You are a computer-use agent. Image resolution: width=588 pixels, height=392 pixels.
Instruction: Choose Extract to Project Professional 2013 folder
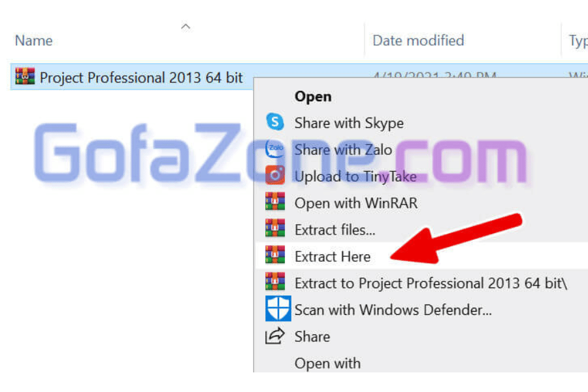pyautogui.click(x=431, y=284)
